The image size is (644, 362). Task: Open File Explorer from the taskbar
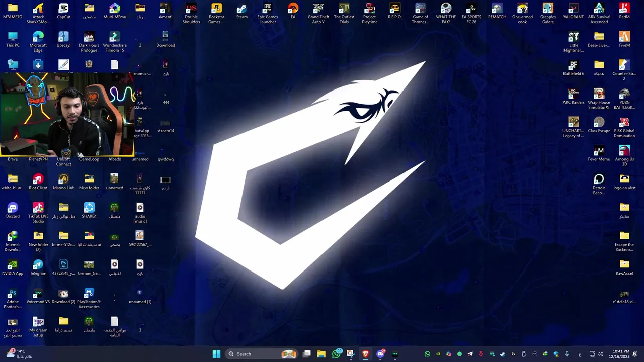321,354
